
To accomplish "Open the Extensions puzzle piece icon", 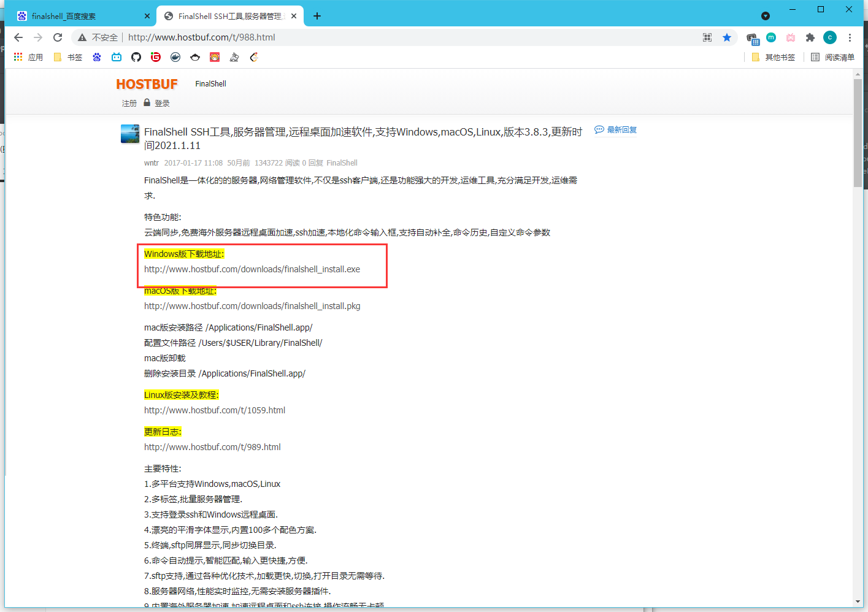I will coord(810,37).
